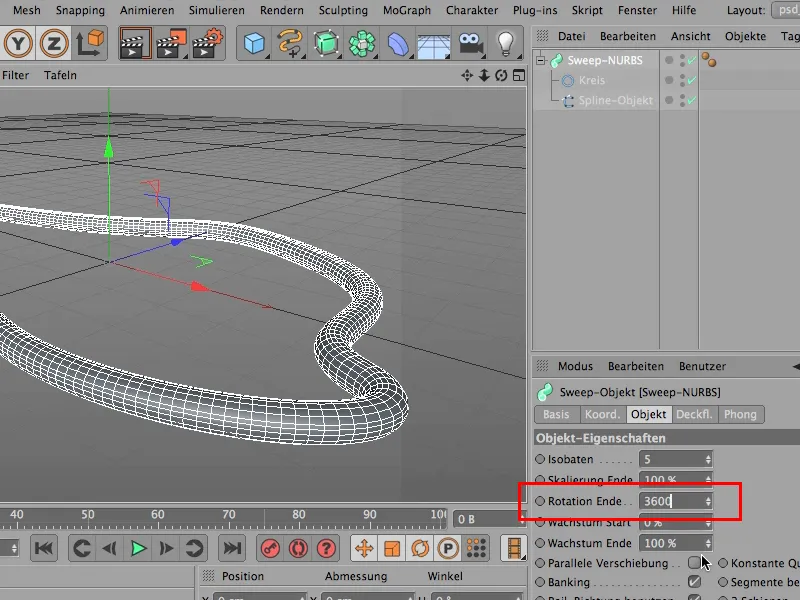
Task: Click the Isobaten animation circle
Action: click(x=540, y=459)
